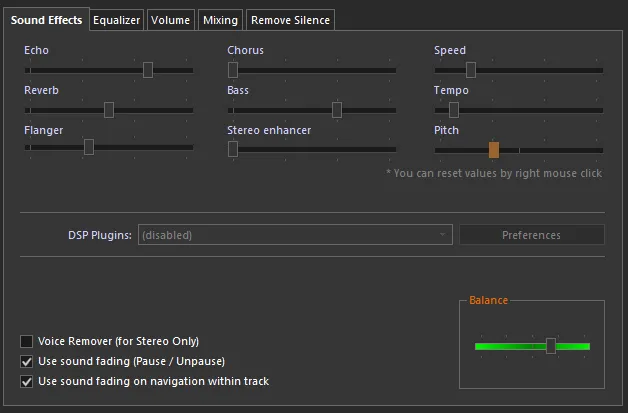Click the DSP Plugins: label
Viewport: 628px width, 413px height.
pos(100,235)
